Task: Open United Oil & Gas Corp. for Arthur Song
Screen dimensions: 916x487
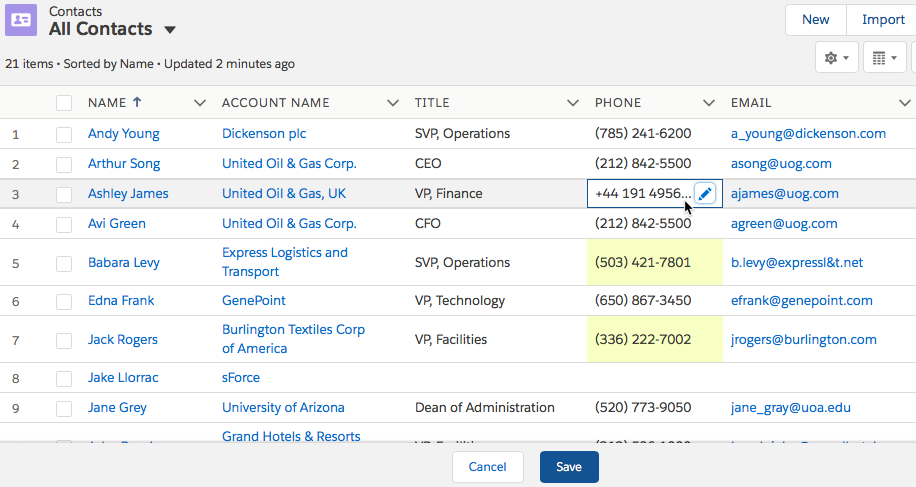Action: tap(289, 164)
